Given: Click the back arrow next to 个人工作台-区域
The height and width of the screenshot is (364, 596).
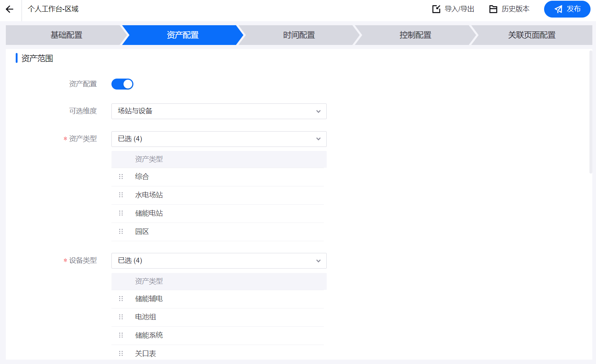Looking at the screenshot, I should tap(9, 10).
